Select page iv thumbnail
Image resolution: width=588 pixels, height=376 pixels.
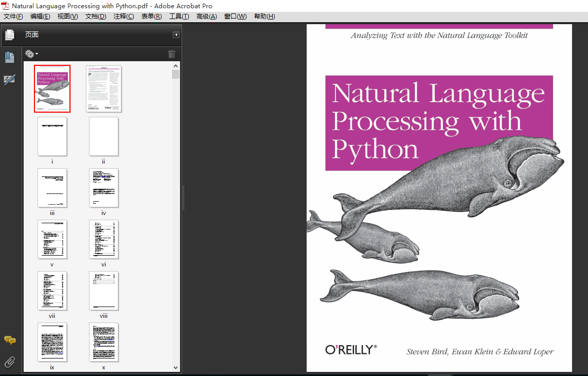click(104, 188)
